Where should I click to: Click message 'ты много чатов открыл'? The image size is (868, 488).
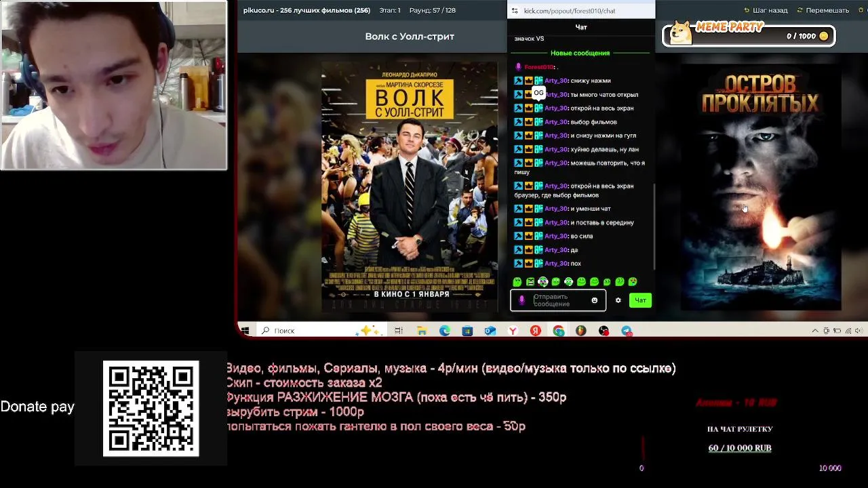coord(604,95)
